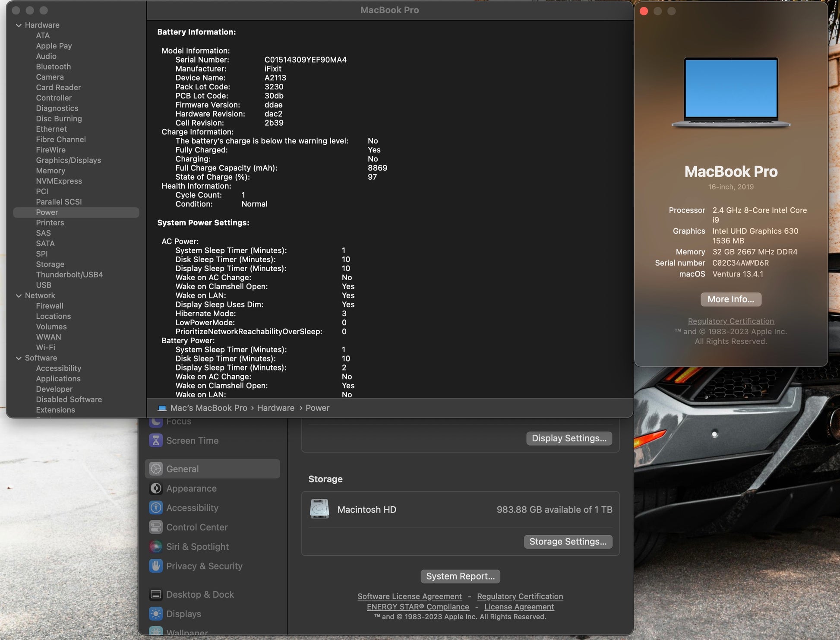Viewport: 840px width, 640px height.
Task: Click the General gear icon
Action: click(x=155, y=469)
